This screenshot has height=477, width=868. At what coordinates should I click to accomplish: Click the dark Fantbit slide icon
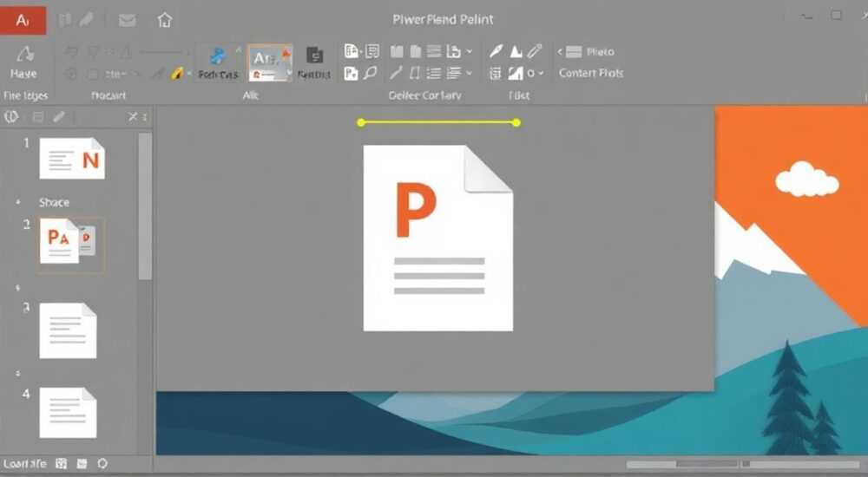(x=314, y=56)
